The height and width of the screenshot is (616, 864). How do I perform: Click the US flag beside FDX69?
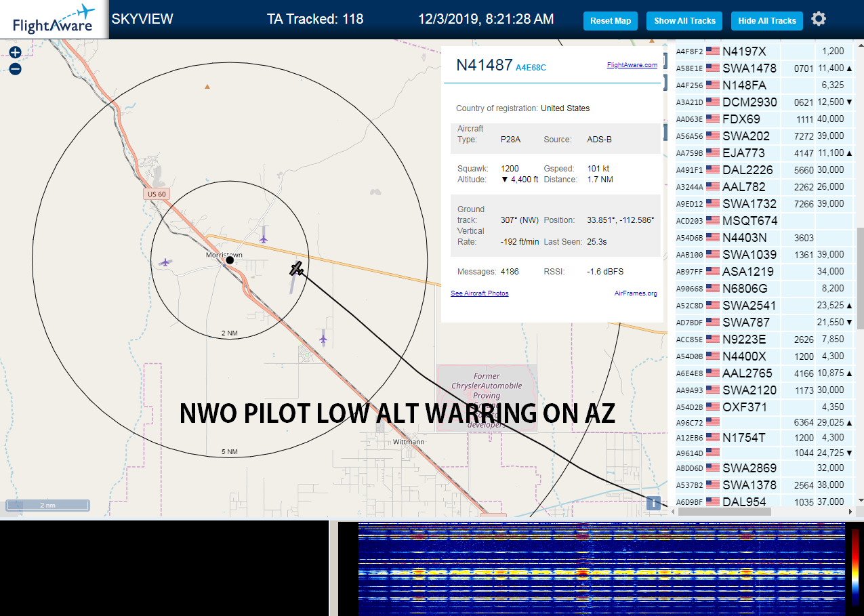pos(713,119)
